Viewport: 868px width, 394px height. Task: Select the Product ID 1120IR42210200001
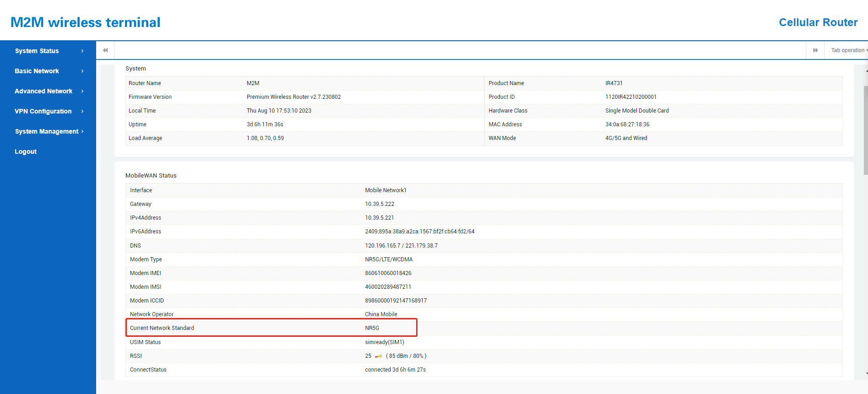click(631, 97)
